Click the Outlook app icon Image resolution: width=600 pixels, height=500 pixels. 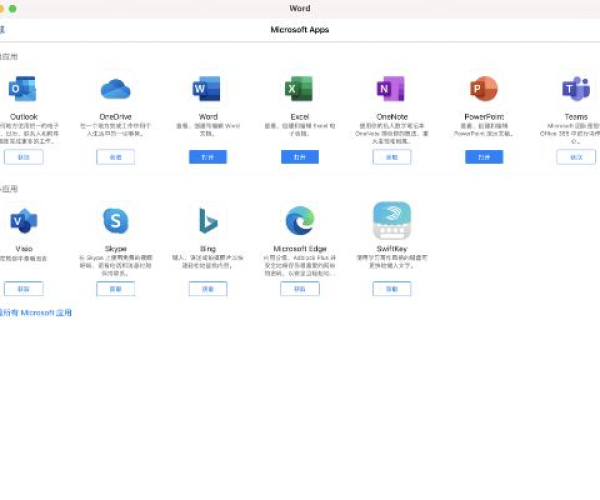23,88
